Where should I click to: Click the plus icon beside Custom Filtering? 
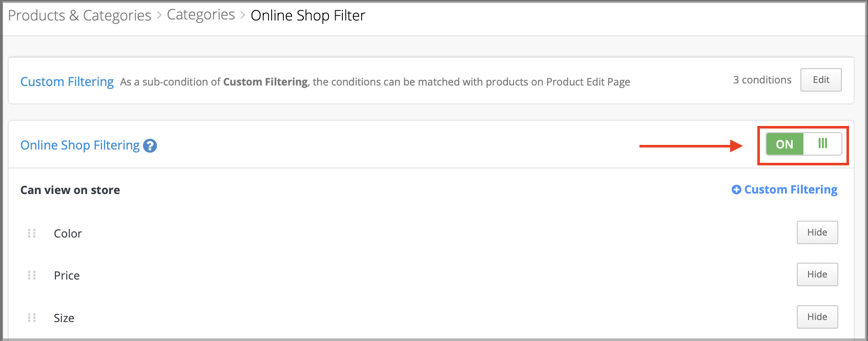[736, 189]
